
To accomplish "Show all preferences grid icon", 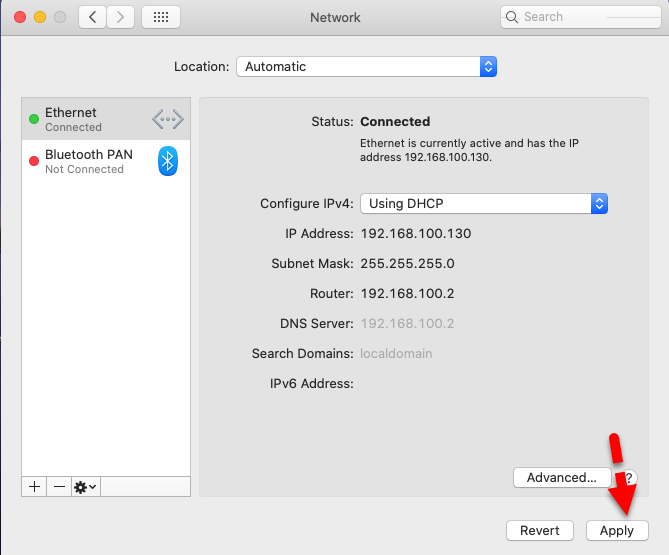I will tap(161, 17).
